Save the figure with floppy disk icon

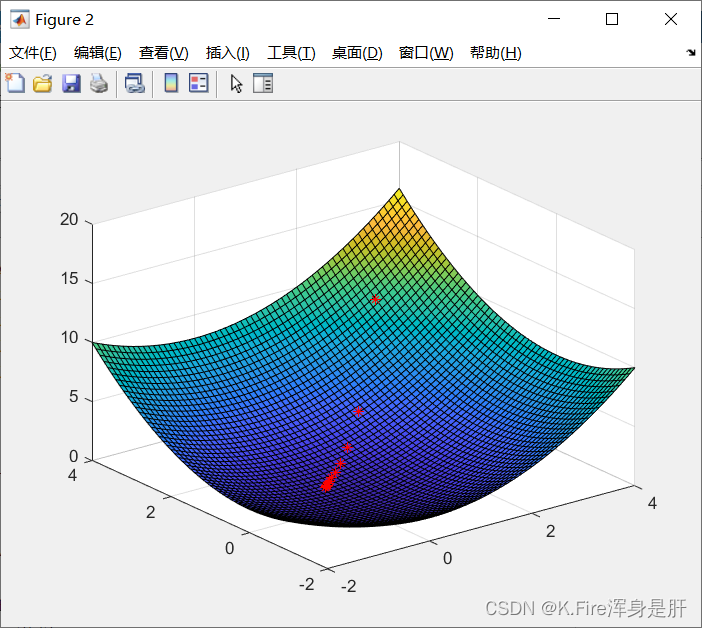point(71,84)
